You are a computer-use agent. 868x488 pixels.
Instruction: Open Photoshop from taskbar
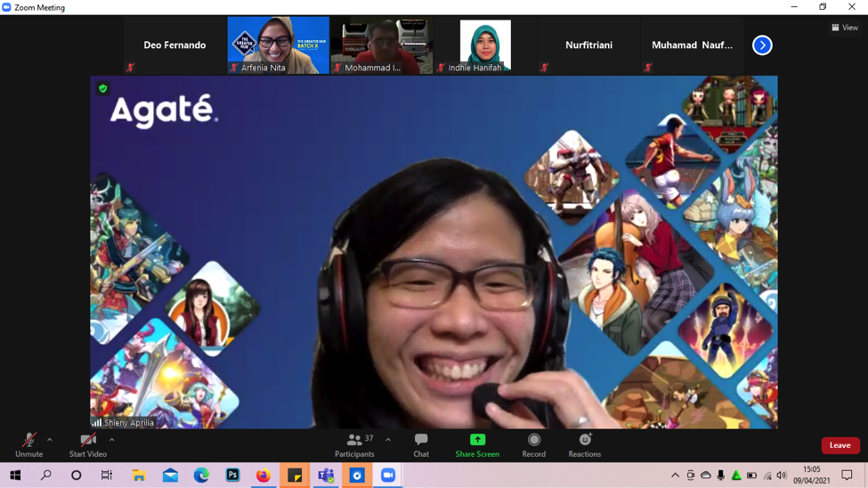[232, 476]
